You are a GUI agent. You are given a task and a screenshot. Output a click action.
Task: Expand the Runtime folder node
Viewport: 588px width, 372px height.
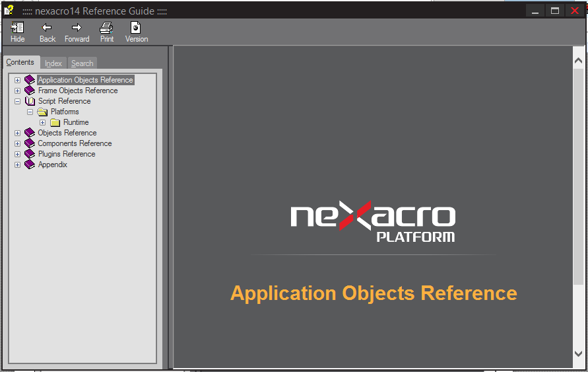[x=42, y=122]
